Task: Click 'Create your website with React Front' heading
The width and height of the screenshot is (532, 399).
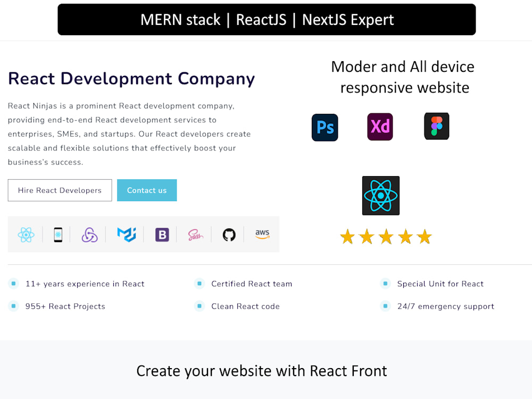Action: (262, 371)
